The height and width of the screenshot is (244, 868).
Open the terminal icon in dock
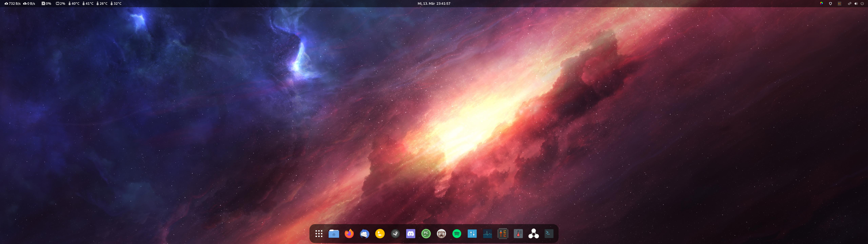click(x=549, y=234)
